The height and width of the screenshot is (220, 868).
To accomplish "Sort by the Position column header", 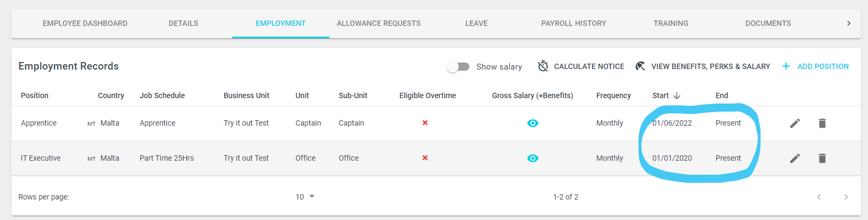I will [35, 95].
